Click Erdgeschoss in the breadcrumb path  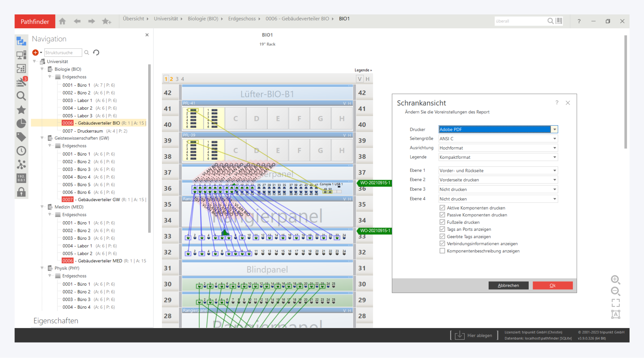[242, 19]
